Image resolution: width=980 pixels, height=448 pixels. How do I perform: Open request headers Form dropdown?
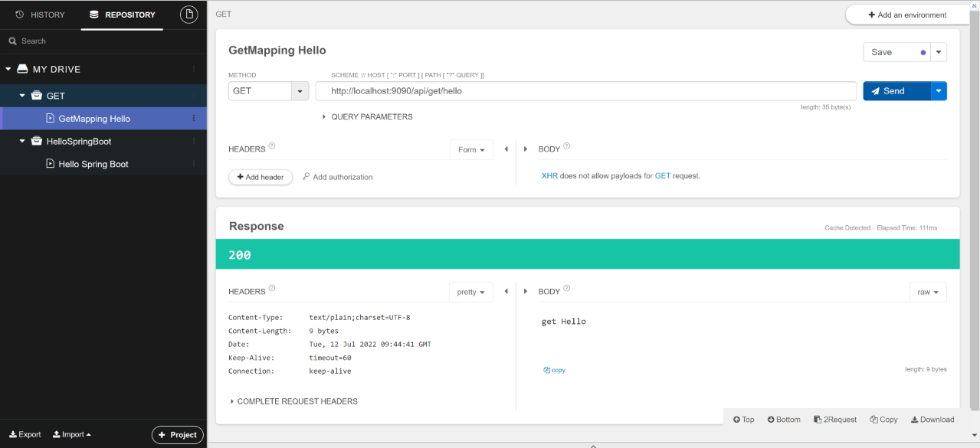471,149
